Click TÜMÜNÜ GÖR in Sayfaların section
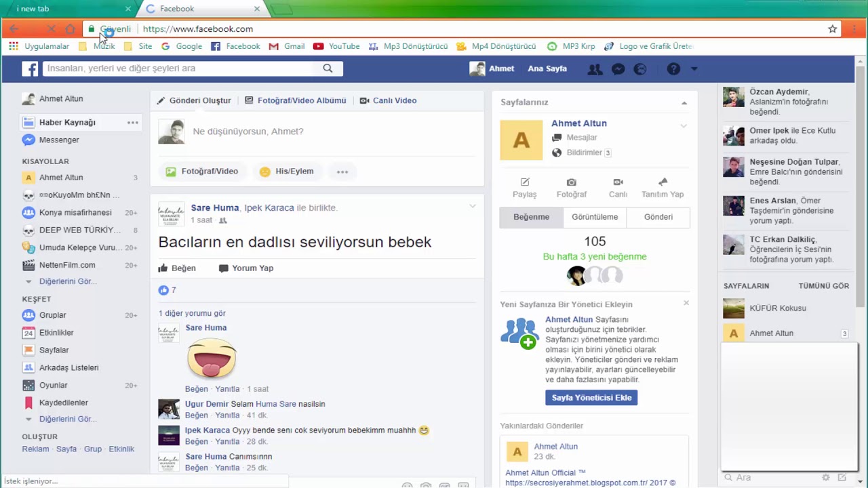 823,286
